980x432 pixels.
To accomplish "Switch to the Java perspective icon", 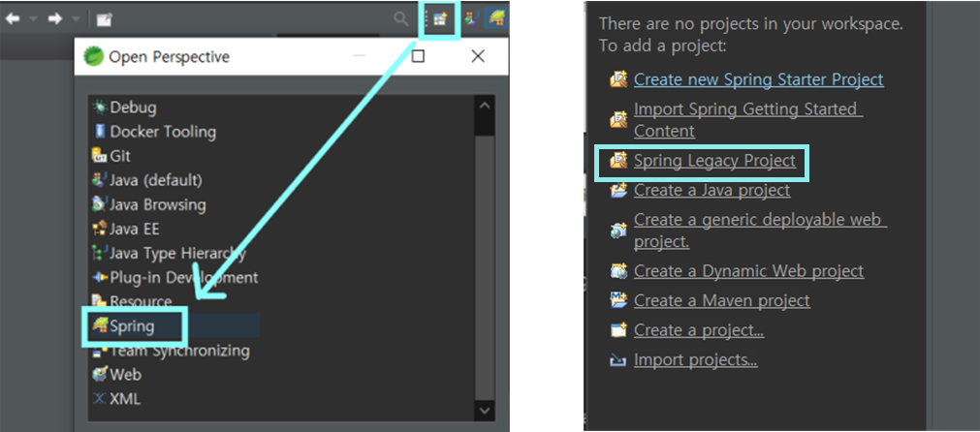I will 471,18.
